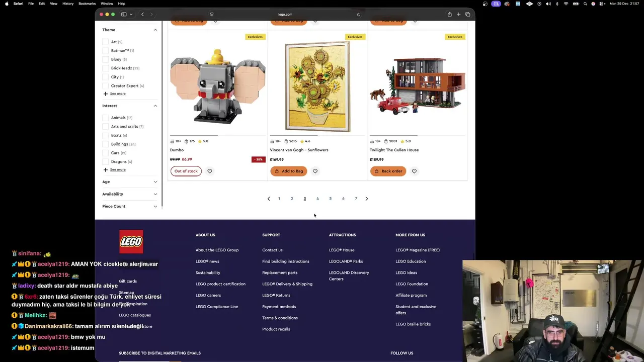Add Cullen House to wishlist with heart icon
644x362 pixels.
pyautogui.click(x=414, y=171)
